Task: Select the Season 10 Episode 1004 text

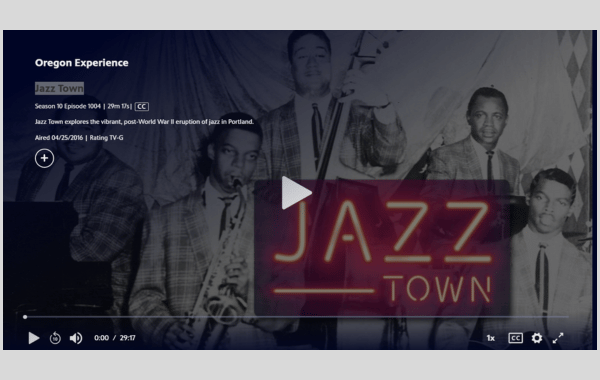Action: pos(68,106)
